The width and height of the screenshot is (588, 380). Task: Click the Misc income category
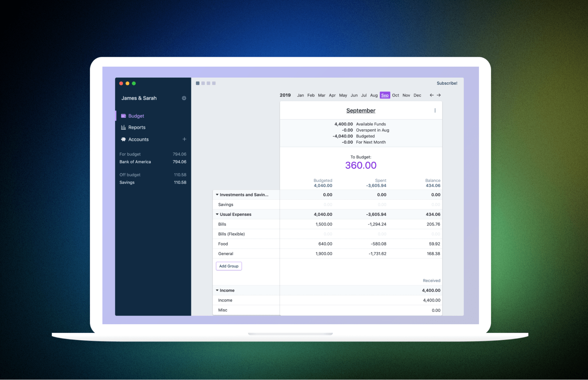(x=222, y=310)
